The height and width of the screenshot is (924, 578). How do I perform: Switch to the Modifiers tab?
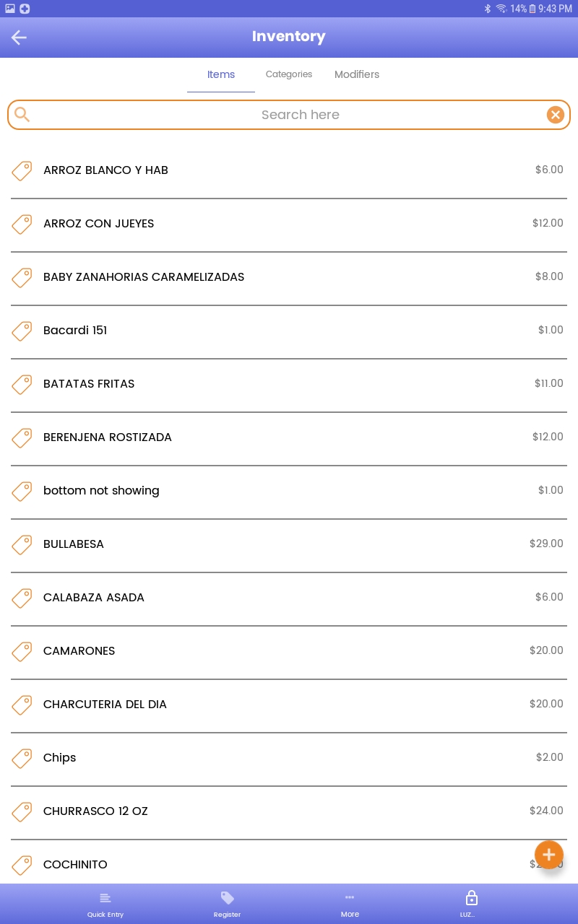[357, 74]
